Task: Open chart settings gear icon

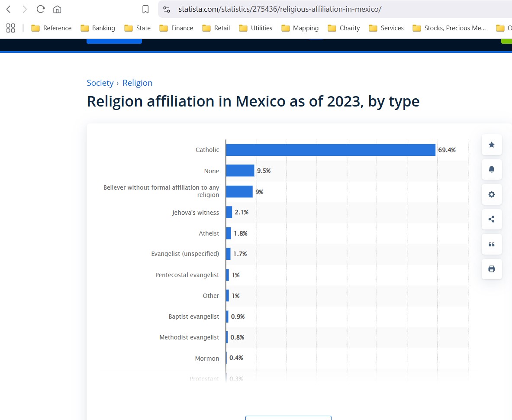Action: click(491, 194)
